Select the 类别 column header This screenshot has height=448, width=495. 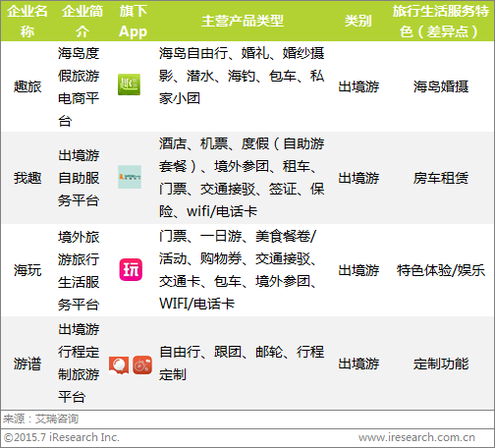(358, 22)
